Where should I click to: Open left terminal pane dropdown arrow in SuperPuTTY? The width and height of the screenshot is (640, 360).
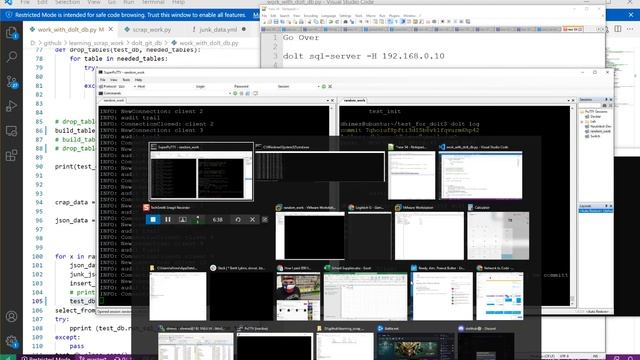[327, 100]
